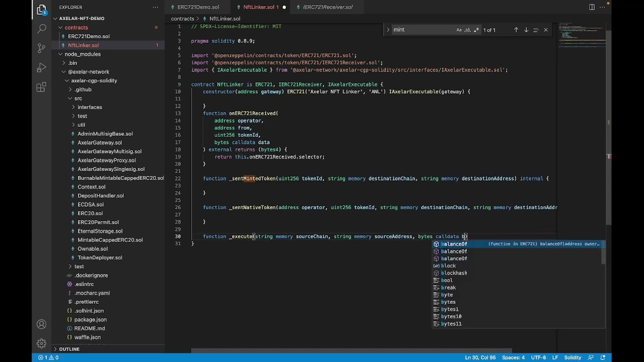Expand the .github folder
The image size is (644, 362).
coord(84,89)
